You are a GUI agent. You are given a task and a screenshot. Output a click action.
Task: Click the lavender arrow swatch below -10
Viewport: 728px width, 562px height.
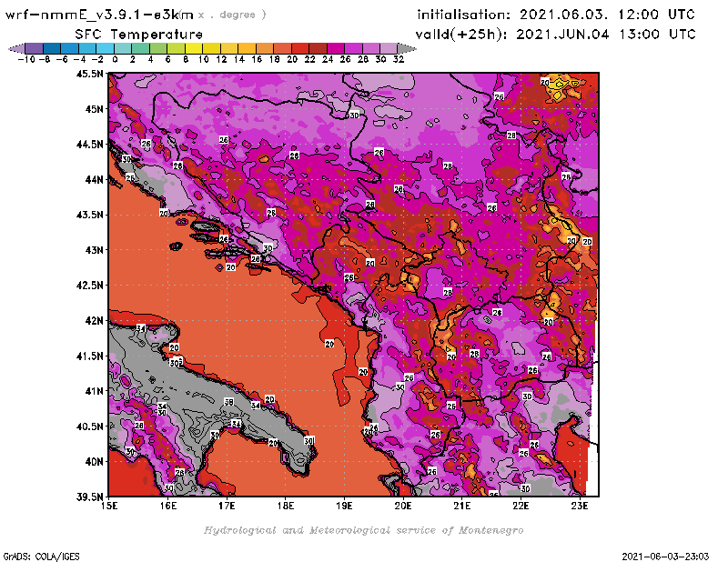(17, 48)
